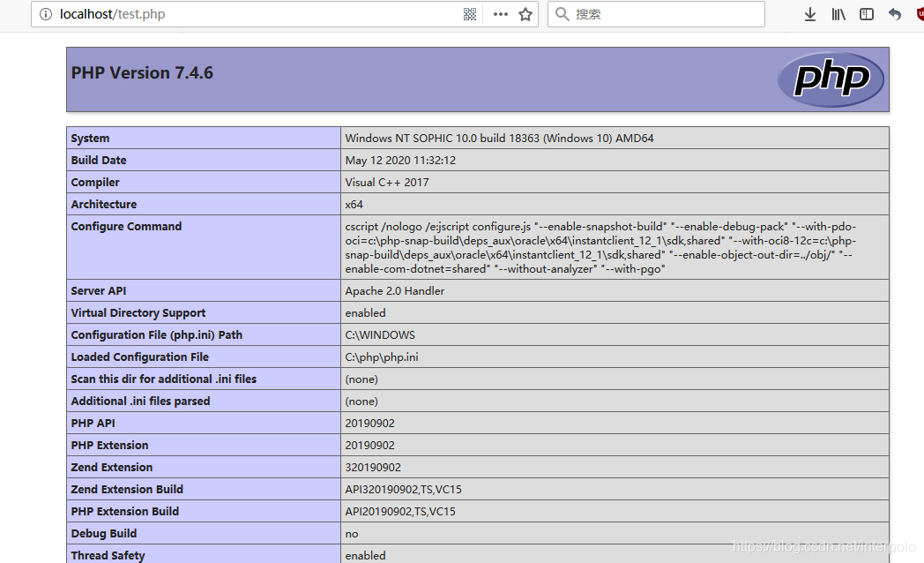
Task: Click the May 12 2020 11:32:12 value
Action: coord(400,161)
